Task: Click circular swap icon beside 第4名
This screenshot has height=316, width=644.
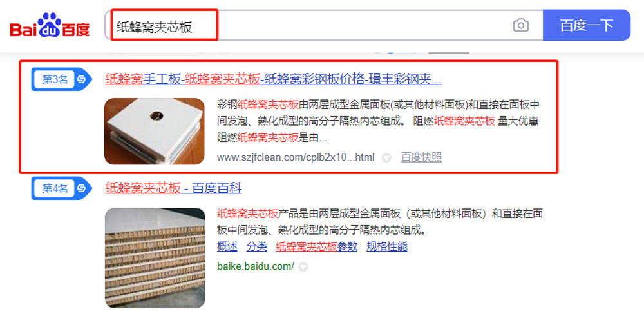Action: tap(81, 188)
